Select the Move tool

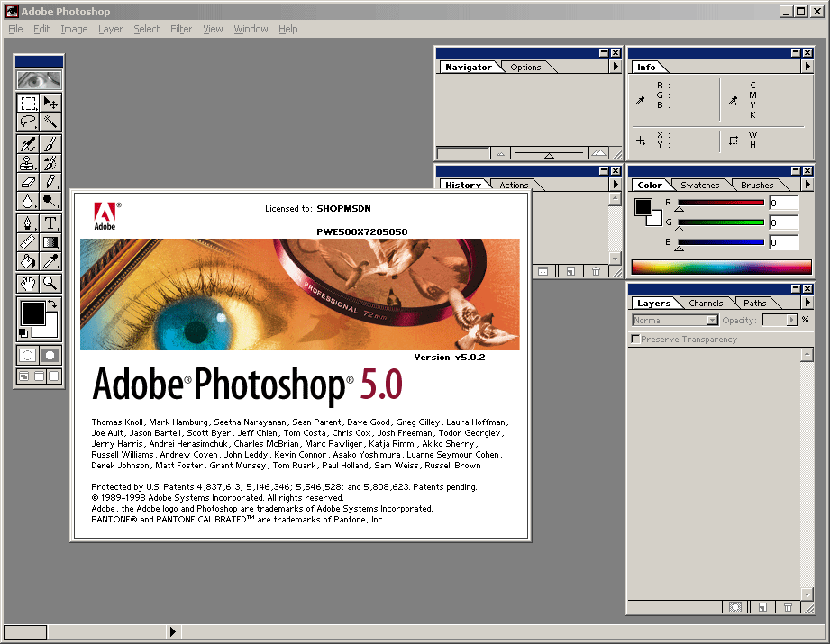[x=50, y=102]
